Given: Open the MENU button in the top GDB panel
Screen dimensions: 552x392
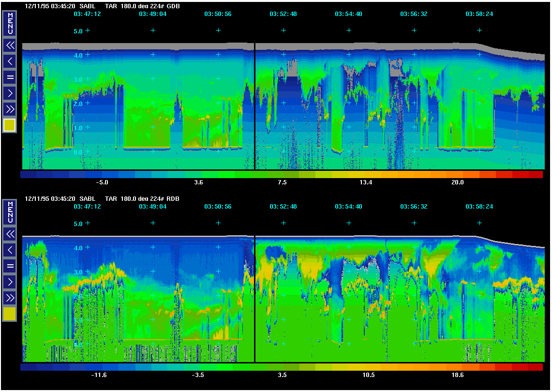Looking at the screenshot, I should click(x=10, y=24).
